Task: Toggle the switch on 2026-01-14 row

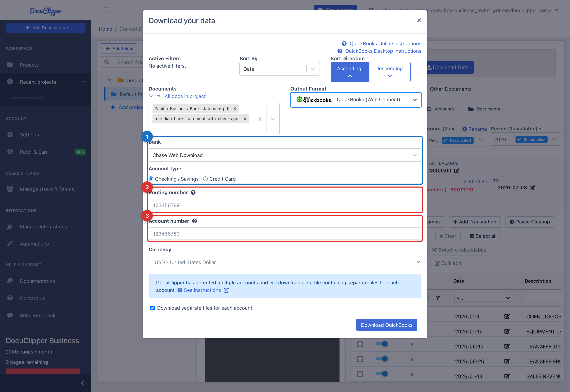Action: [382, 374]
